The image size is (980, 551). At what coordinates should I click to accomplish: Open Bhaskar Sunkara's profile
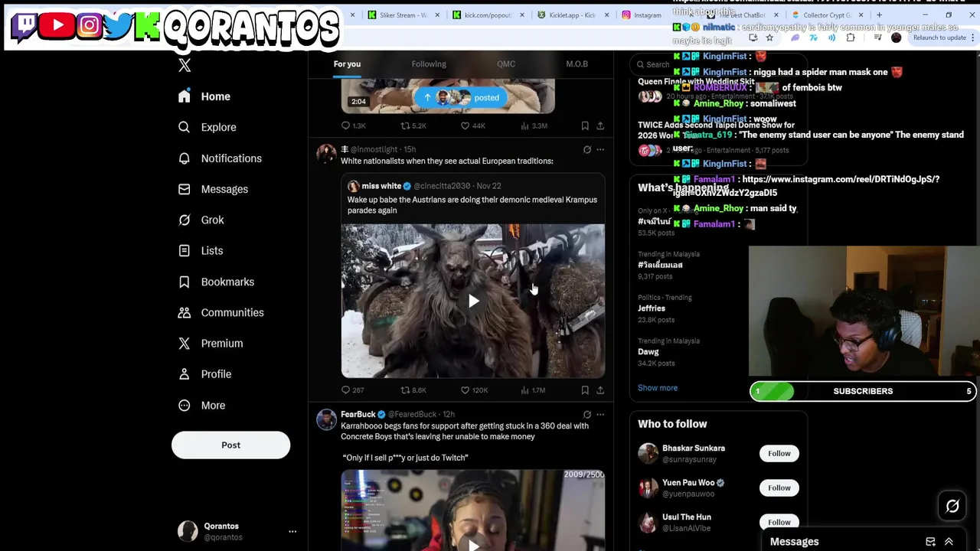(x=694, y=448)
